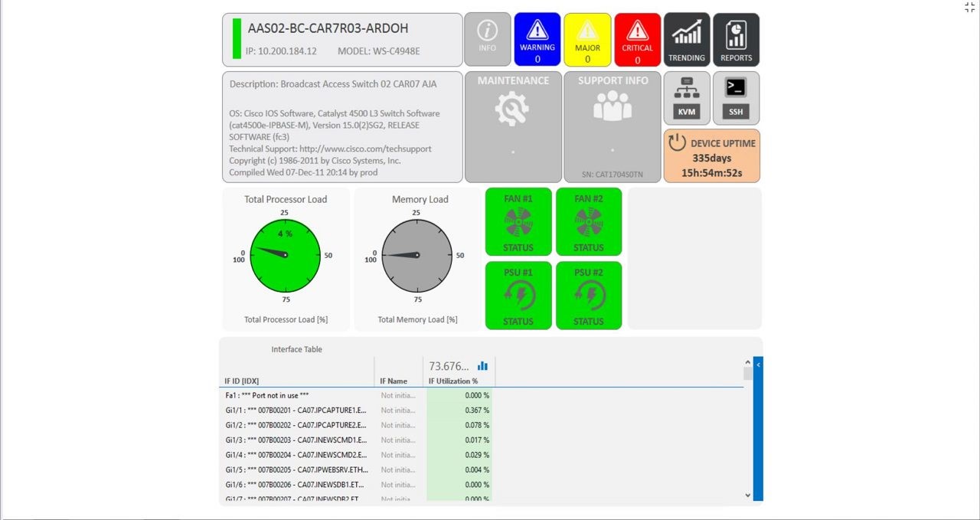The height and width of the screenshot is (520, 980).
Task: Expand the blue side panel arrow
Action: [758, 365]
